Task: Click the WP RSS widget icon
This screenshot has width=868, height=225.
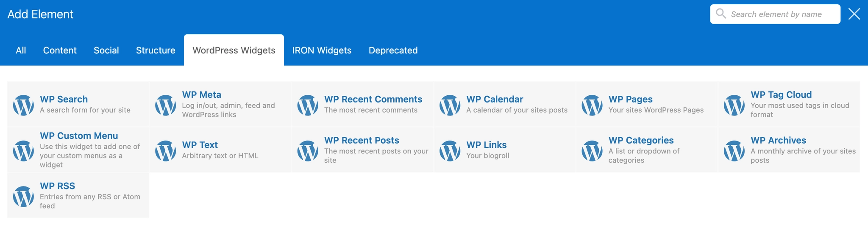Action: (x=23, y=196)
